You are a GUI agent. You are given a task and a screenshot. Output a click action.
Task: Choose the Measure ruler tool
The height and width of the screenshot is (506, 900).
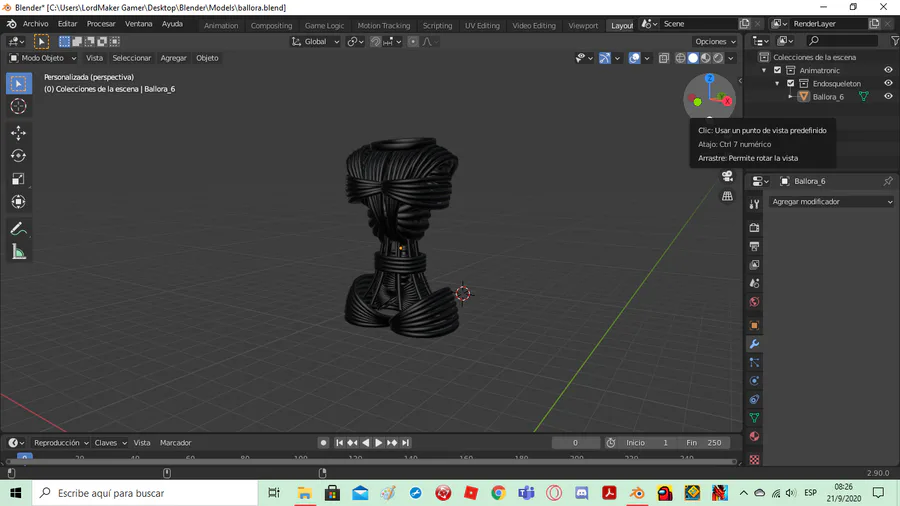coord(18,252)
